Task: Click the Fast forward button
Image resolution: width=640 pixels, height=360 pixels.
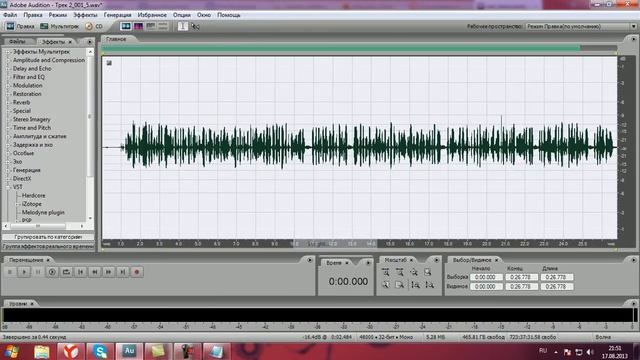Action: coord(109,272)
